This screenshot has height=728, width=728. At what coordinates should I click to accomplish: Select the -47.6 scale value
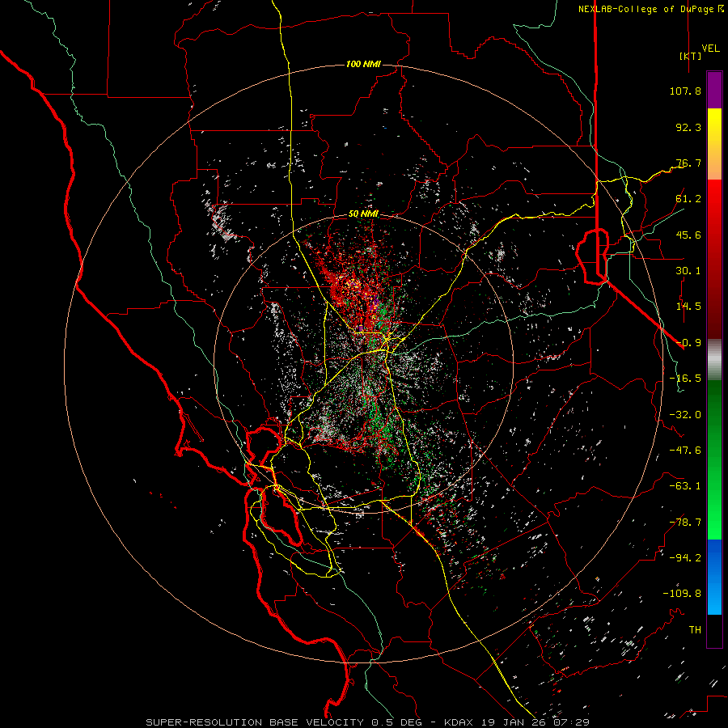(x=685, y=451)
